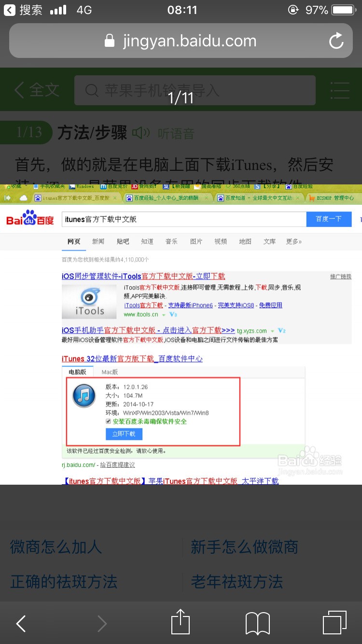
Task: Click the 支持最新iPhone6 sublink
Action: pos(190,305)
